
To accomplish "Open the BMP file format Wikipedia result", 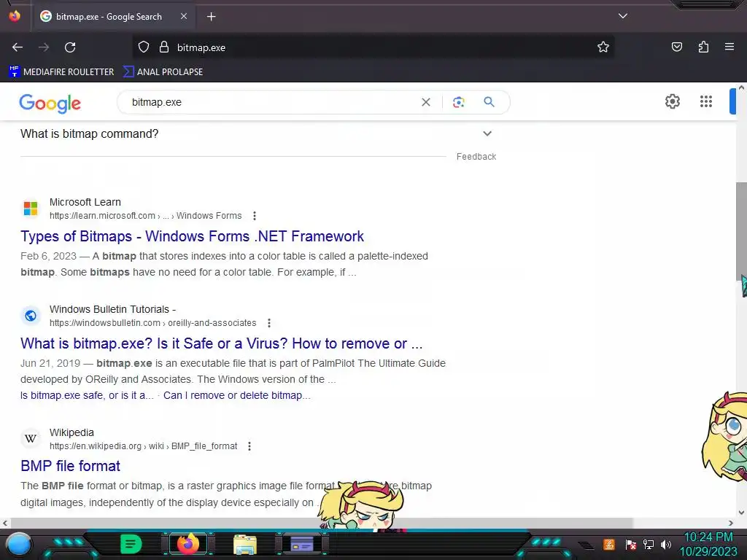I will pos(71,466).
